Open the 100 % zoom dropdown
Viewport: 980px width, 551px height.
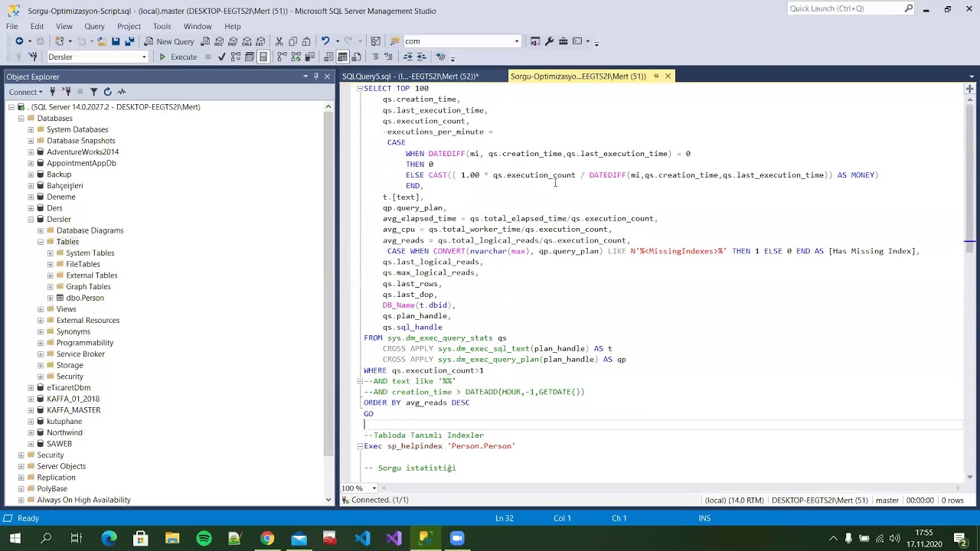(374, 488)
